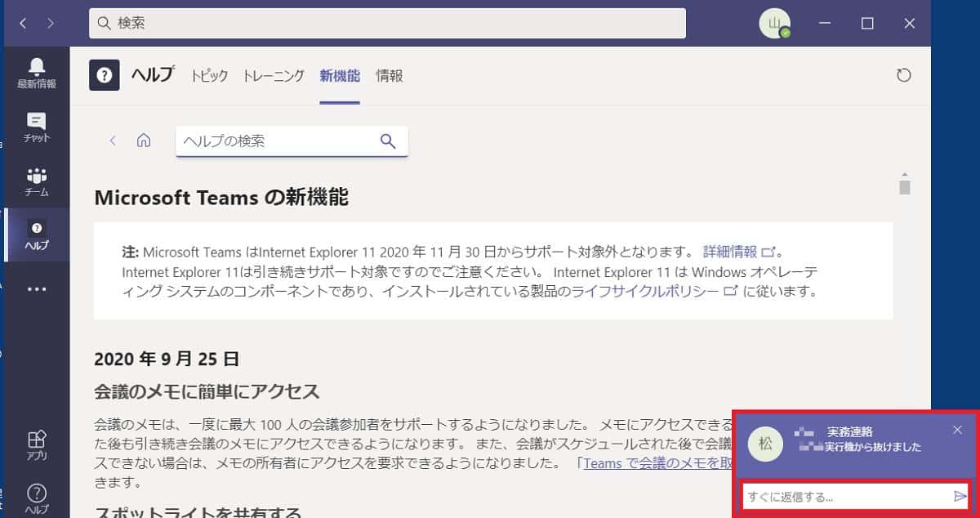
Task: Click the refresh icon at top right
Action: (903, 74)
